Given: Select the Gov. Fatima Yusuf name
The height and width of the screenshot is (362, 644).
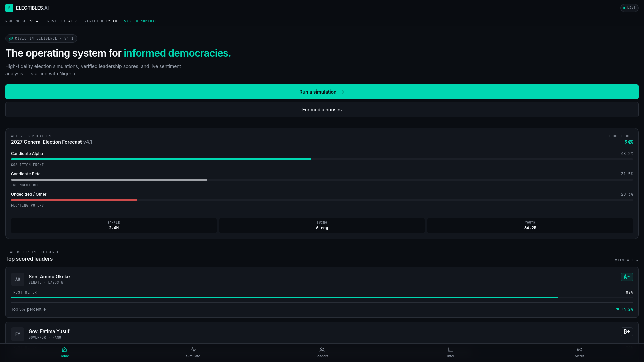Looking at the screenshot, I should coord(49,331).
